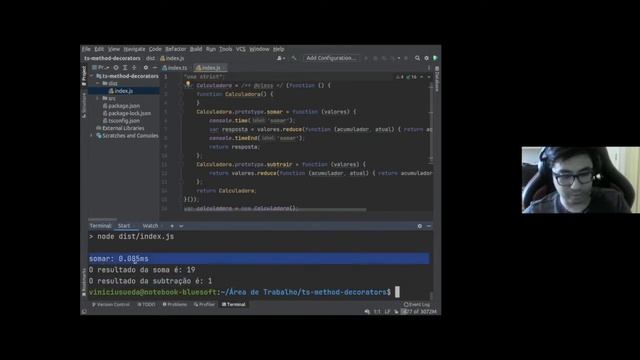Toggle the Database side panel tab
Screen dimensions: 640x360
coord(437,80)
